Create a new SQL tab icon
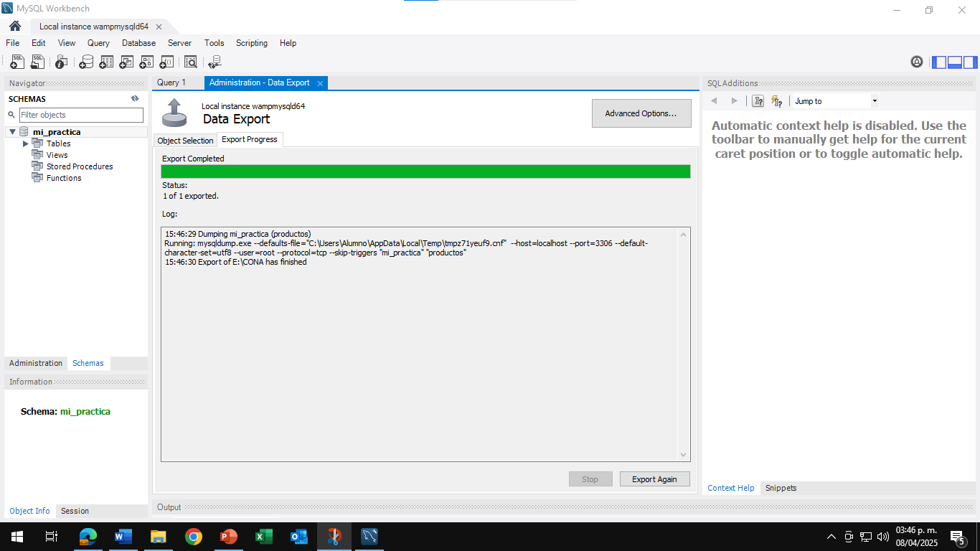 click(x=17, y=62)
